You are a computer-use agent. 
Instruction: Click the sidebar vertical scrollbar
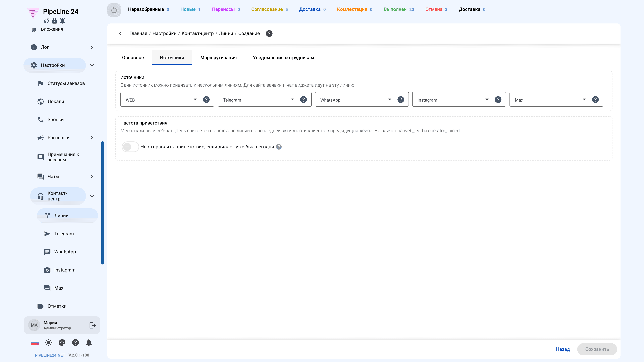tap(102, 203)
